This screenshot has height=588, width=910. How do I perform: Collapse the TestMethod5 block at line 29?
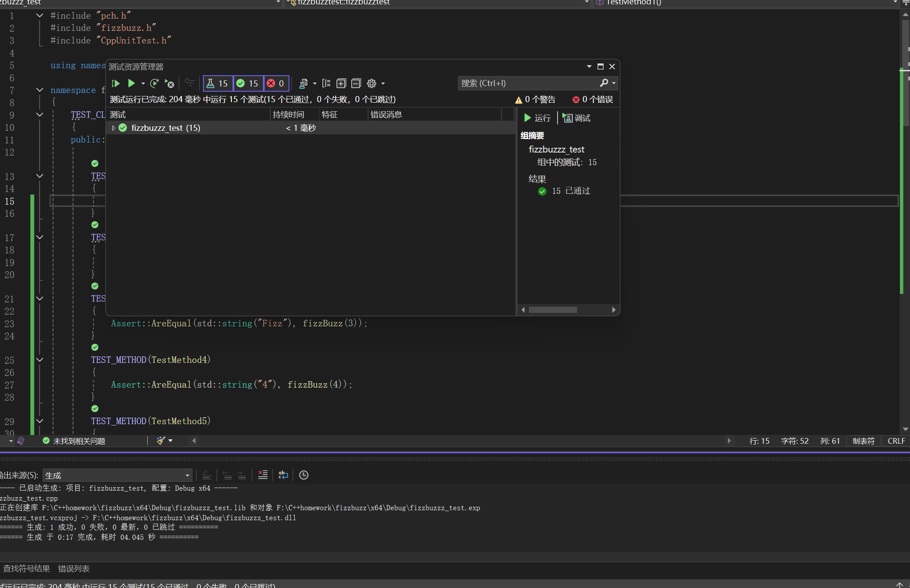tap(40, 421)
